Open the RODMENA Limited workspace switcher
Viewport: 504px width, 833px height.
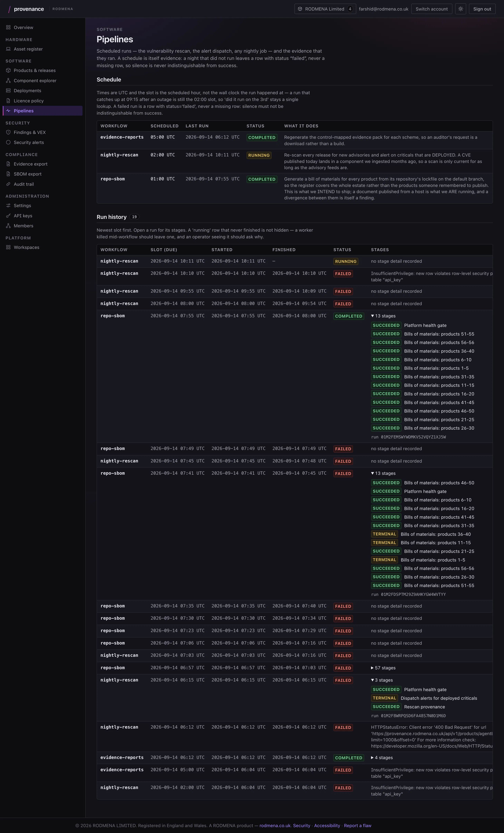(325, 9)
